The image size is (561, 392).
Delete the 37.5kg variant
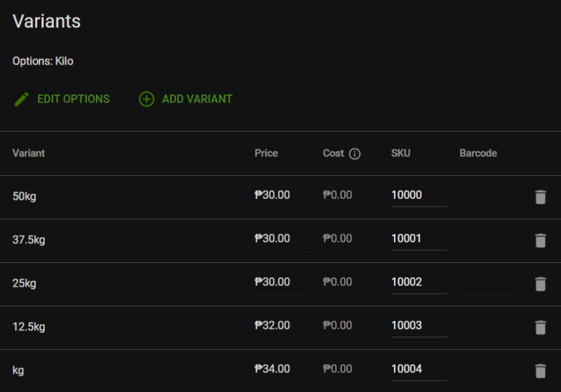tap(540, 241)
